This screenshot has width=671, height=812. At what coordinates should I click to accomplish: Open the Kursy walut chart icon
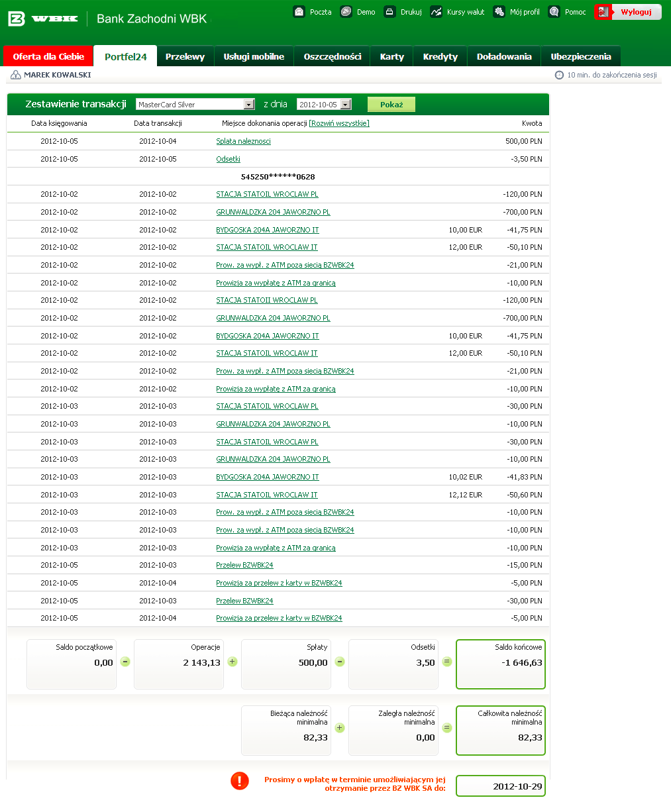(437, 12)
